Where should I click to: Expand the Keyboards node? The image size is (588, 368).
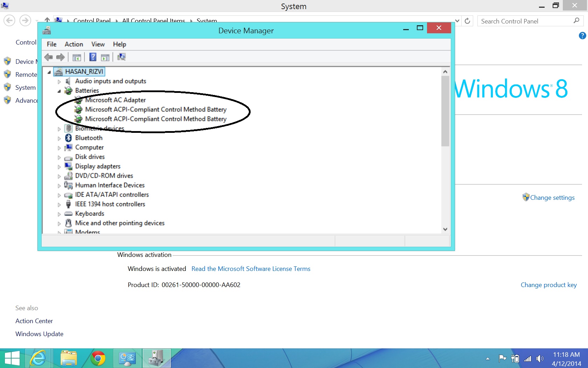[x=59, y=214]
